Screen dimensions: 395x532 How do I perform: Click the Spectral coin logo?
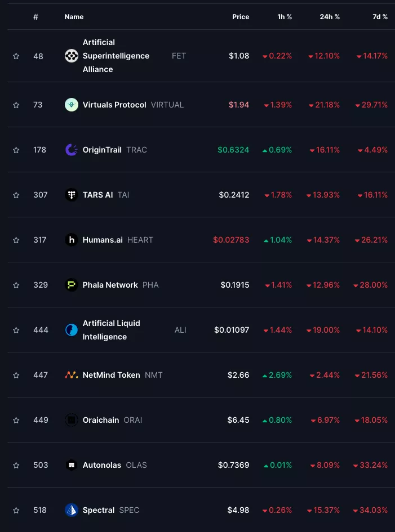(72, 510)
